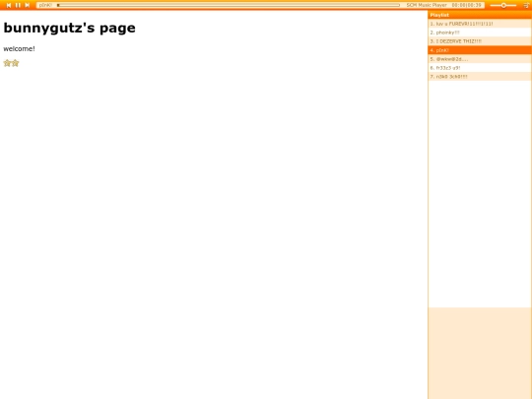Click the second gold star image
Viewport: 532px width, 399px height.
pyautogui.click(x=15, y=63)
